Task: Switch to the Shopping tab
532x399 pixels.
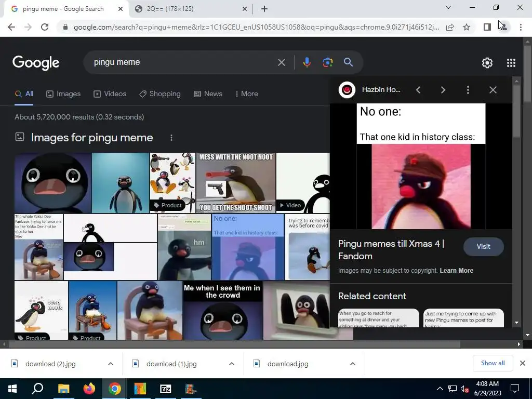Action: pos(160,94)
